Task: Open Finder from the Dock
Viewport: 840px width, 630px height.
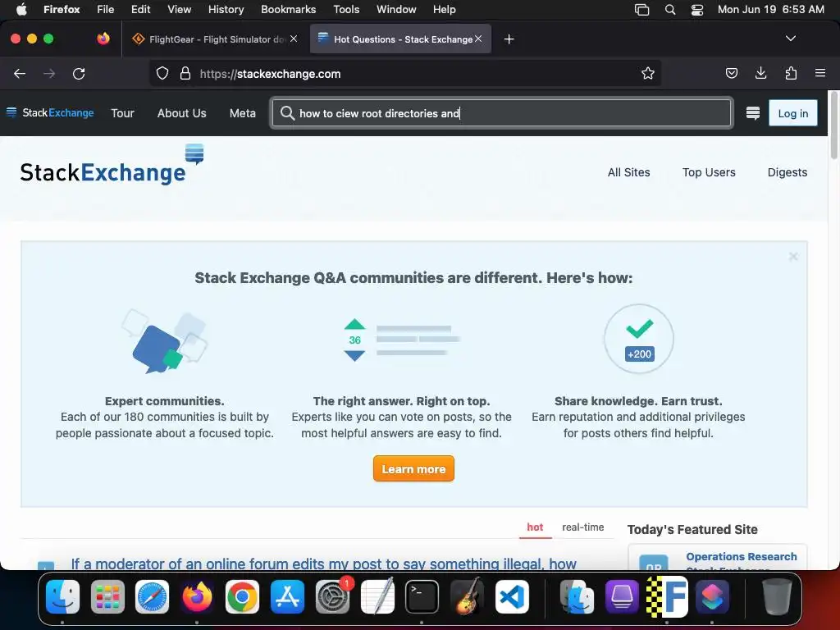Action: point(62,596)
